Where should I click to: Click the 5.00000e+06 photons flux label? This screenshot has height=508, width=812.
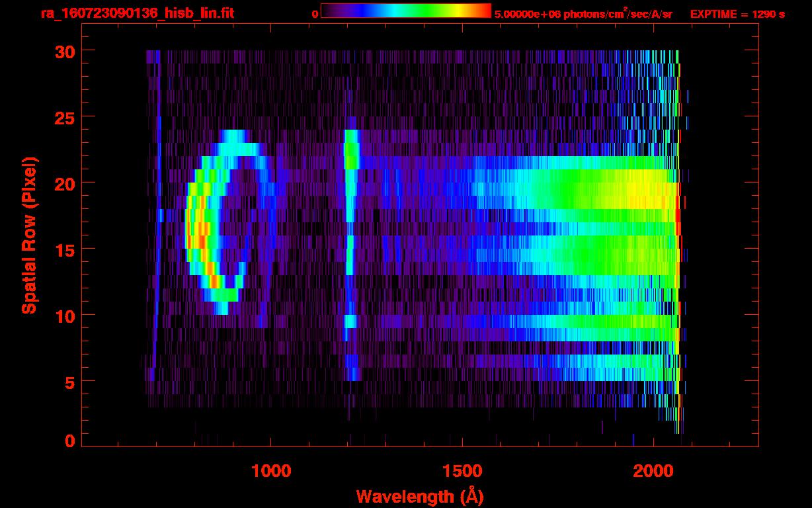pyautogui.click(x=583, y=13)
